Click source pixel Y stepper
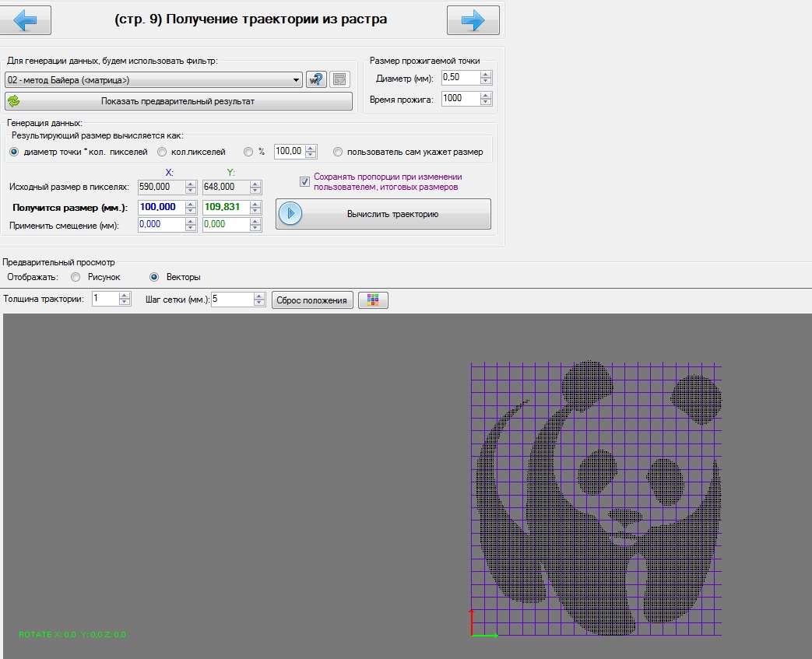 tap(255, 187)
